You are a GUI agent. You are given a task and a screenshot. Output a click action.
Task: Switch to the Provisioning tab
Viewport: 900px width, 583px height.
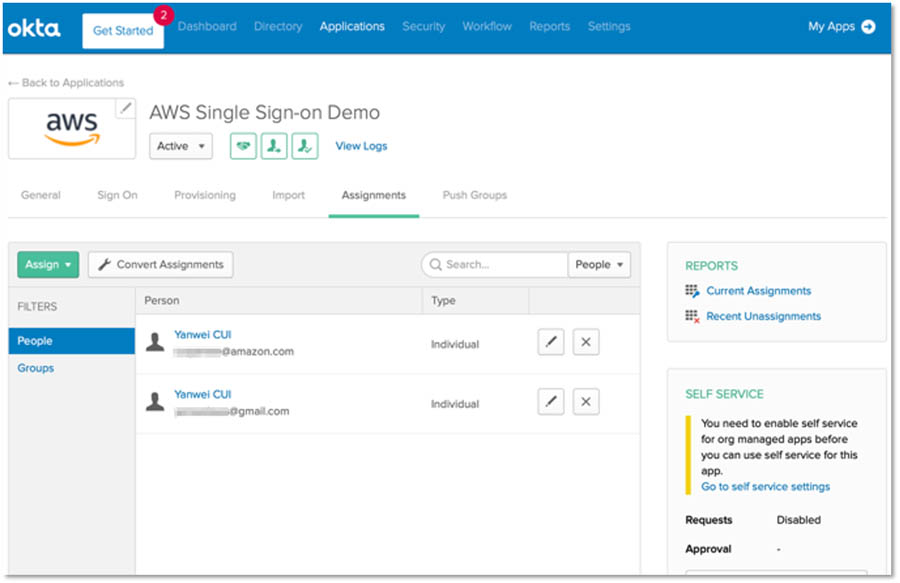click(x=205, y=195)
